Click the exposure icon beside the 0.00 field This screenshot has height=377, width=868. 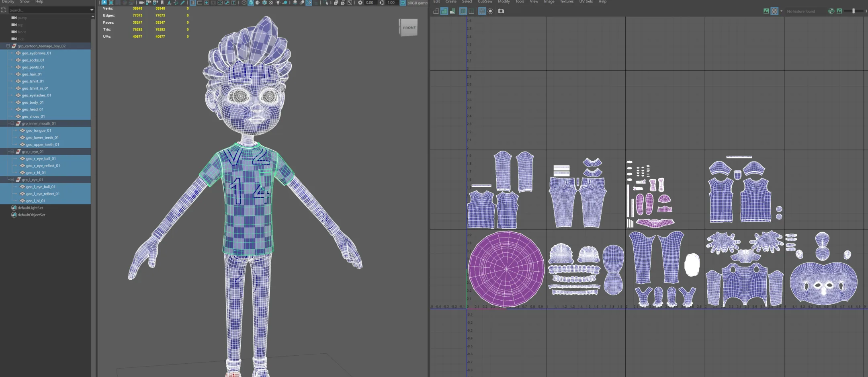point(360,2)
